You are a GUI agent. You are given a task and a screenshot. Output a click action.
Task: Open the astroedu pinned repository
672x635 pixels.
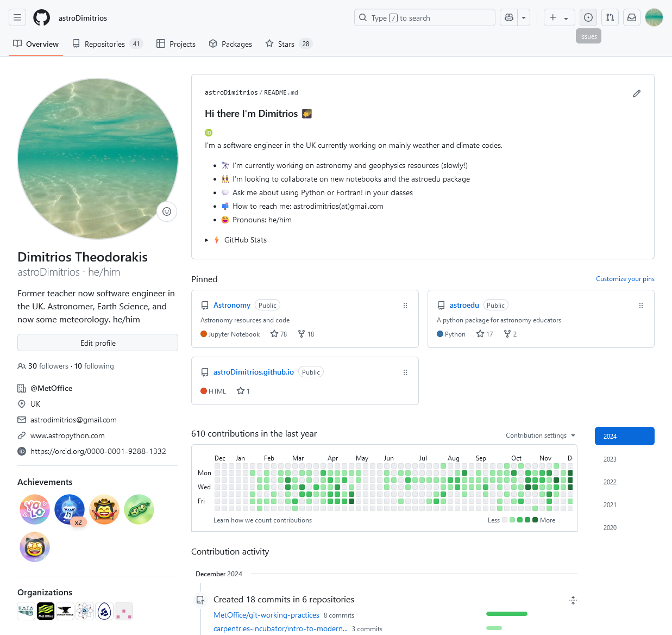point(464,305)
